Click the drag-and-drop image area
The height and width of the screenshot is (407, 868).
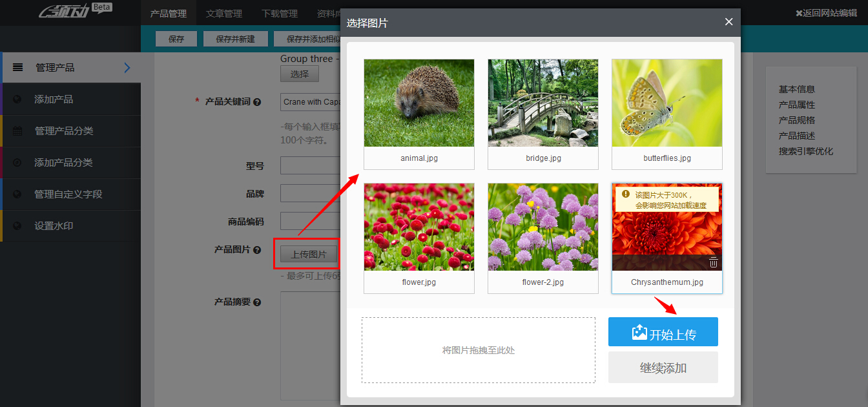tap(478, 350)
